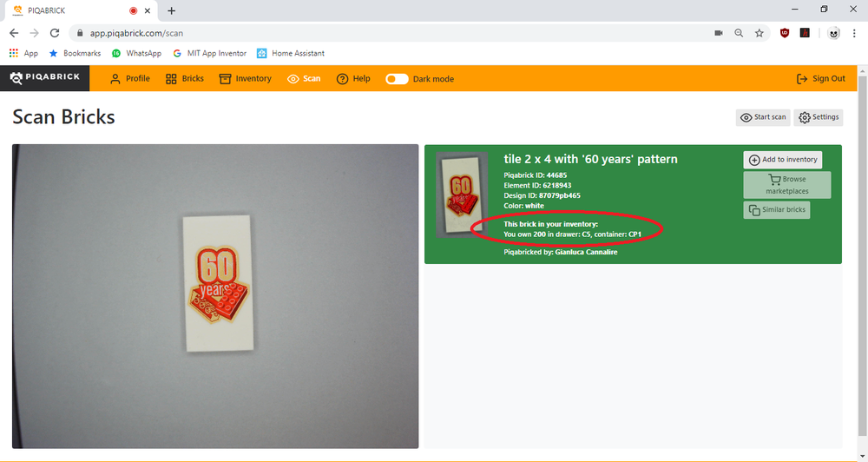Add this brick to inventory
The height and width of the screenshot is (462, 868).
click(x=783, y=160)
